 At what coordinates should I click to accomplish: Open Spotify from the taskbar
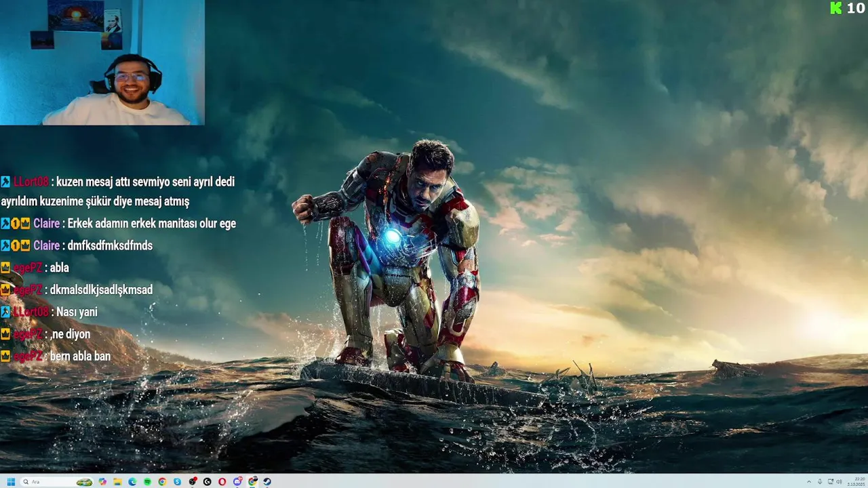(147, 482)
